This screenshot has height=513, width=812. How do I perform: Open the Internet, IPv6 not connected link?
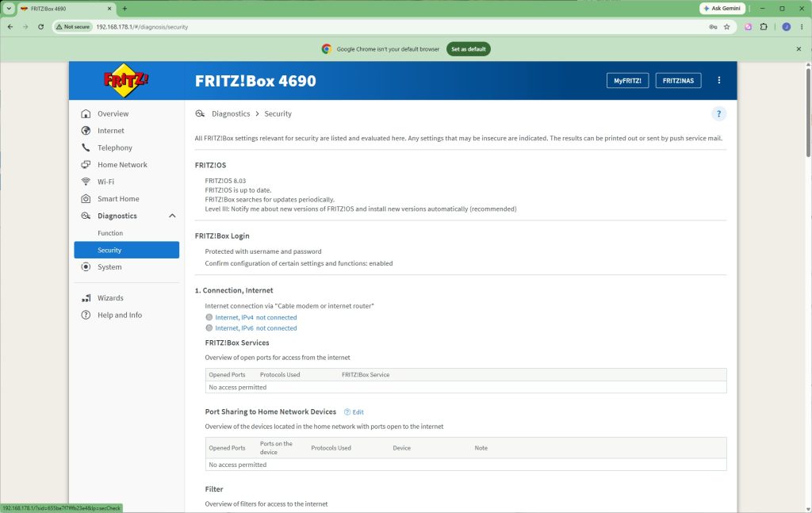point(256,328)
